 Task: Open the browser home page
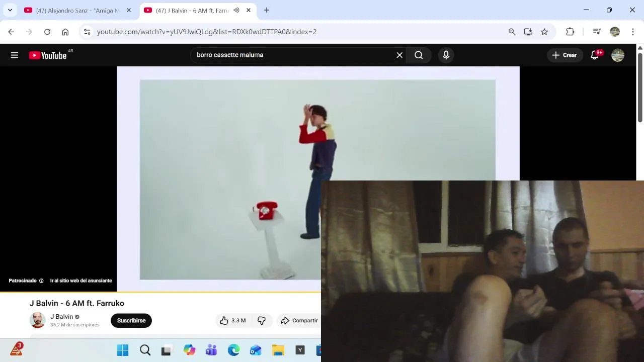point(65,32)
